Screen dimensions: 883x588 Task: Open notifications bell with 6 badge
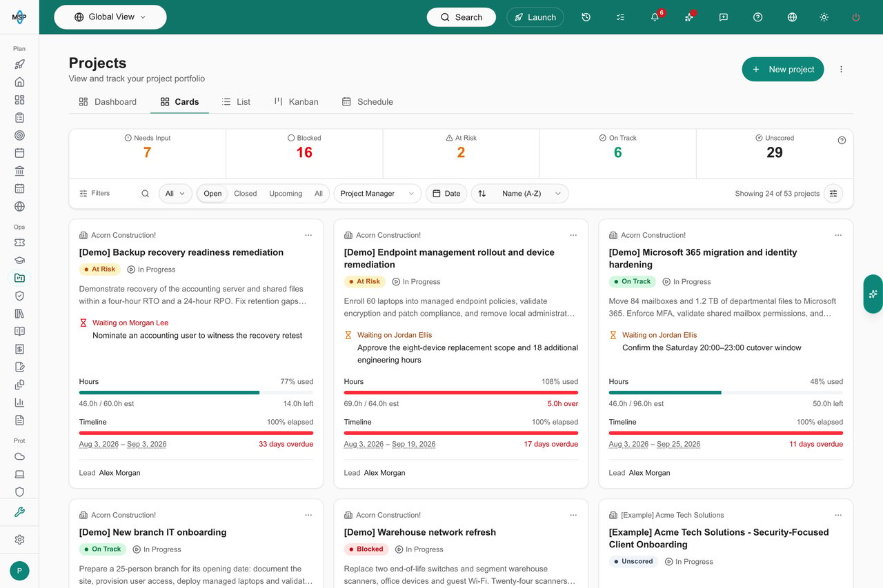655,17
